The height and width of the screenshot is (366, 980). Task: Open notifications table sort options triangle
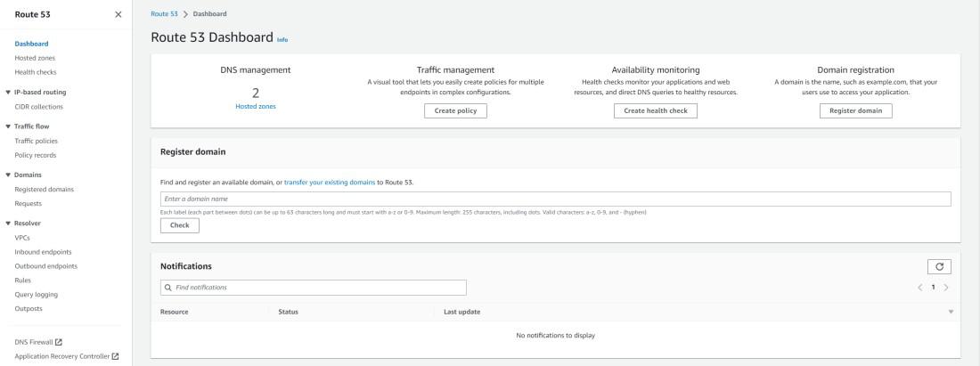(951, 312)
